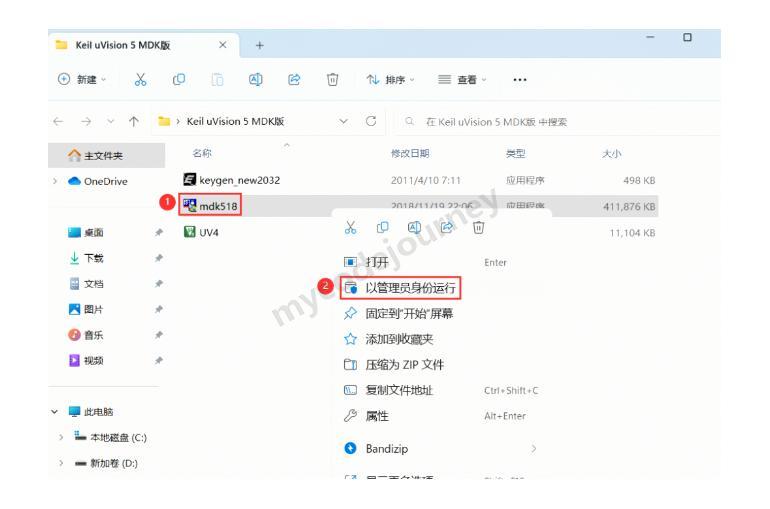
Task: Sort by the 类型 (Type) column header
Action: [x=516, y=154]
